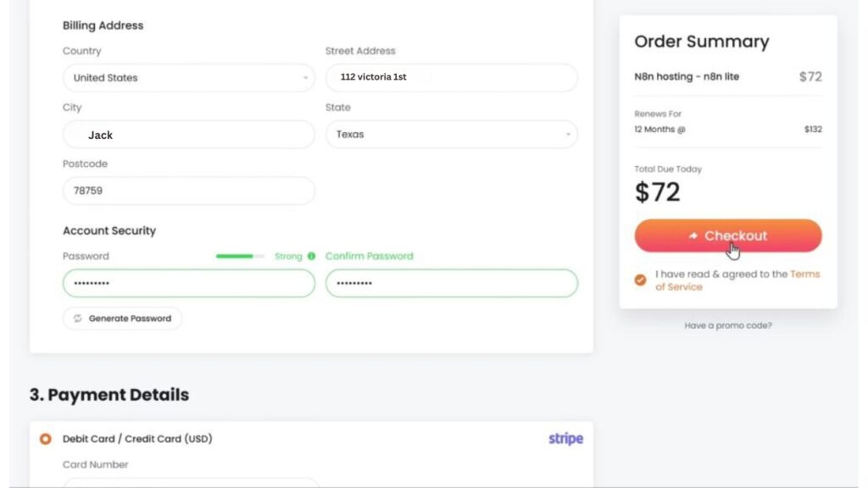Click the password strength info icon
The width and height of the screenshot is (868, 488).
coord(311,256)
